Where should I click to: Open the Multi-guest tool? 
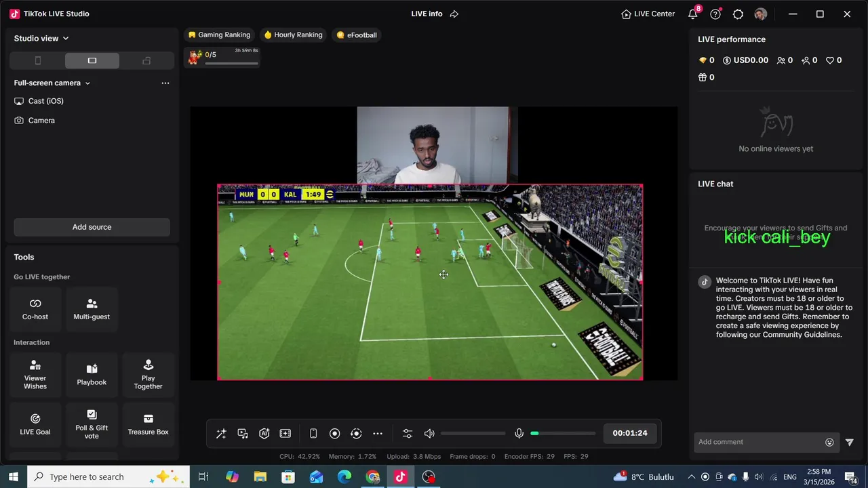(92, 309)
